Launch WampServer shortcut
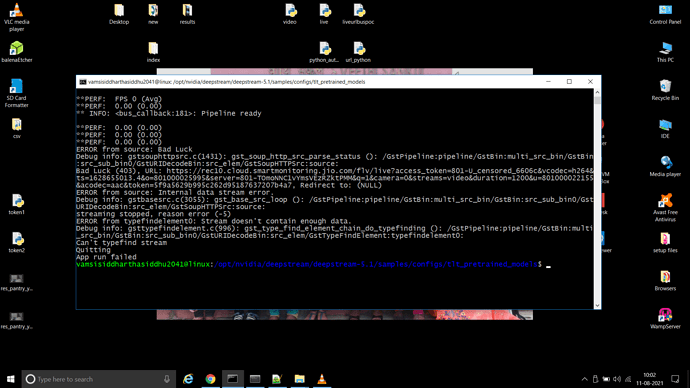 pyautogui.click(x=665, y=318)
